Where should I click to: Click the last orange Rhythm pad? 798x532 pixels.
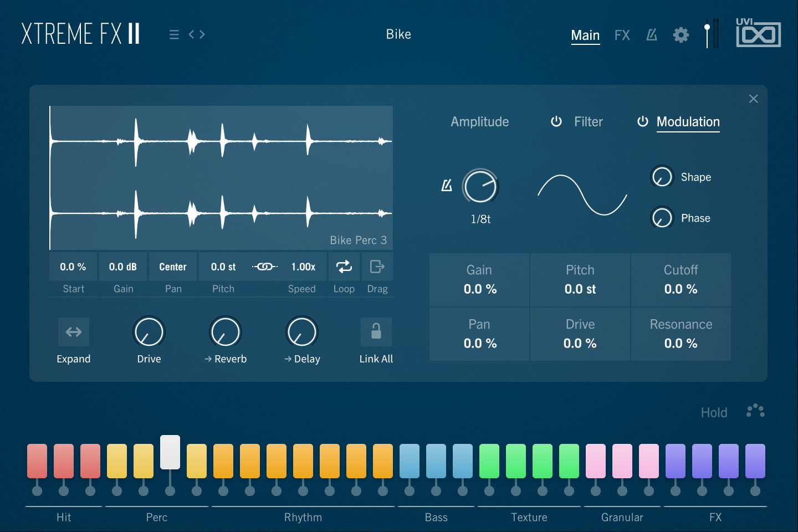pyautogui.click(x=383, y=461)
